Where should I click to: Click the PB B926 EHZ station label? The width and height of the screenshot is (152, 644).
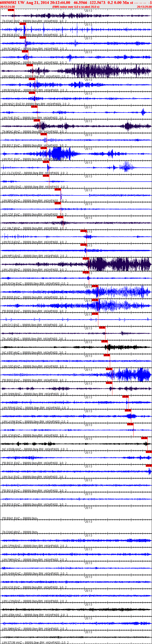click(11, 35)
